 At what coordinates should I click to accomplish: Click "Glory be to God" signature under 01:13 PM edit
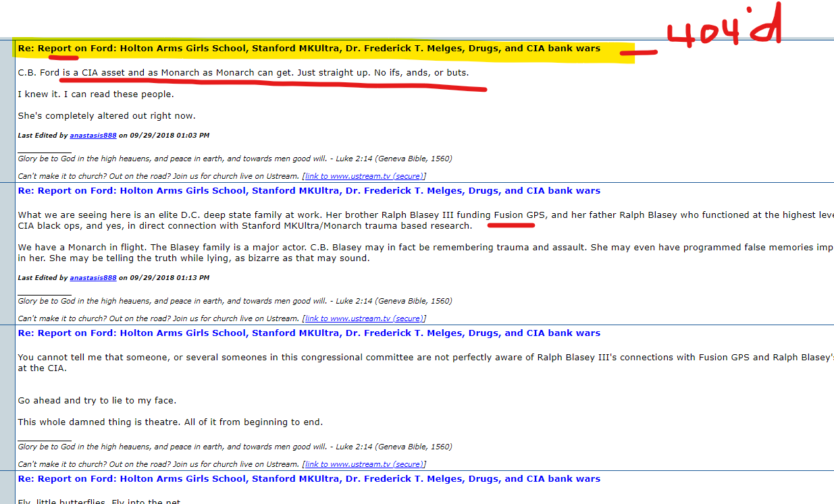235,302
